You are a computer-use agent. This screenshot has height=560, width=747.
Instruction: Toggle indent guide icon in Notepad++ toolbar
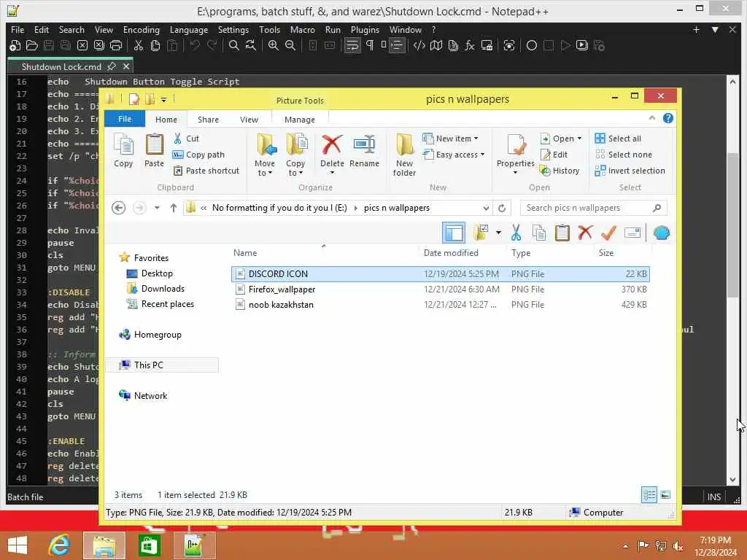[396, 46]
